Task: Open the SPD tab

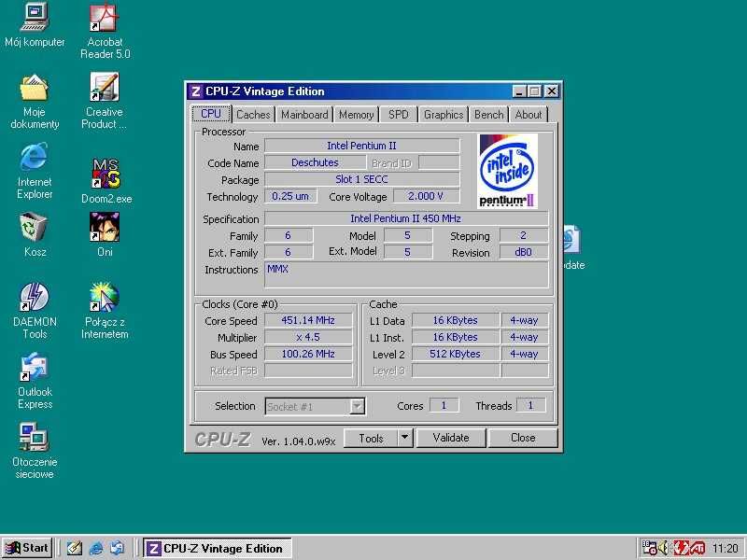Action: (399, 115)
